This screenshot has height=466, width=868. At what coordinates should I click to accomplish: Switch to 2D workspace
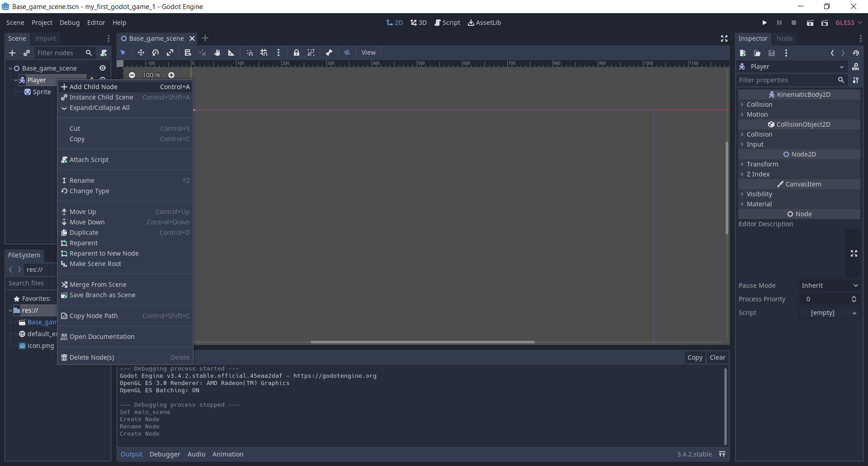(x=395, y=23)
